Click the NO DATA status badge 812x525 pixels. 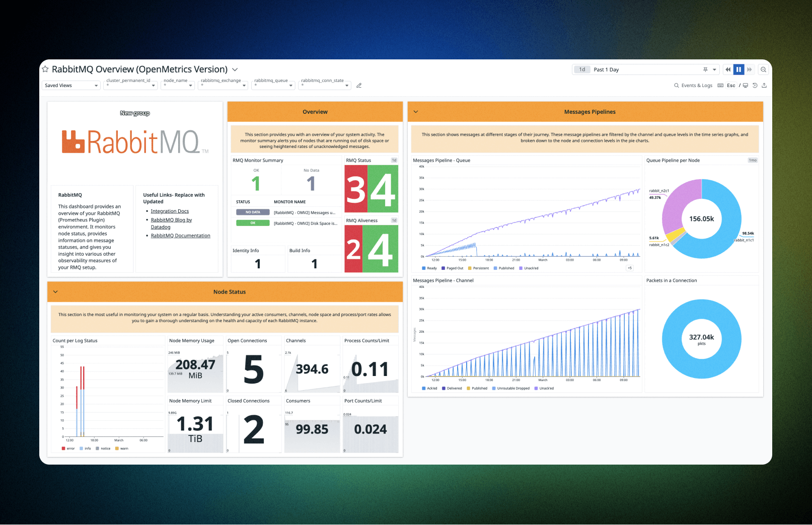[x=253, y=212]
